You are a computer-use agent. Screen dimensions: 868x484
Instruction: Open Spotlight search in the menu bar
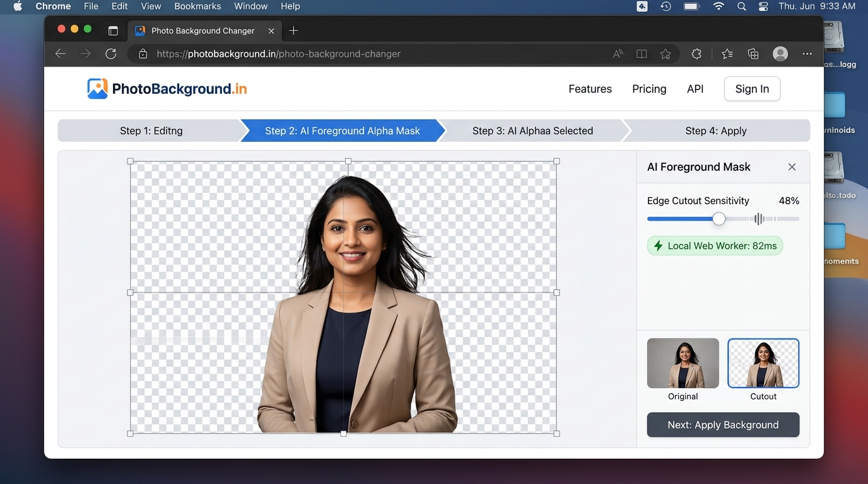click(742, 6)
